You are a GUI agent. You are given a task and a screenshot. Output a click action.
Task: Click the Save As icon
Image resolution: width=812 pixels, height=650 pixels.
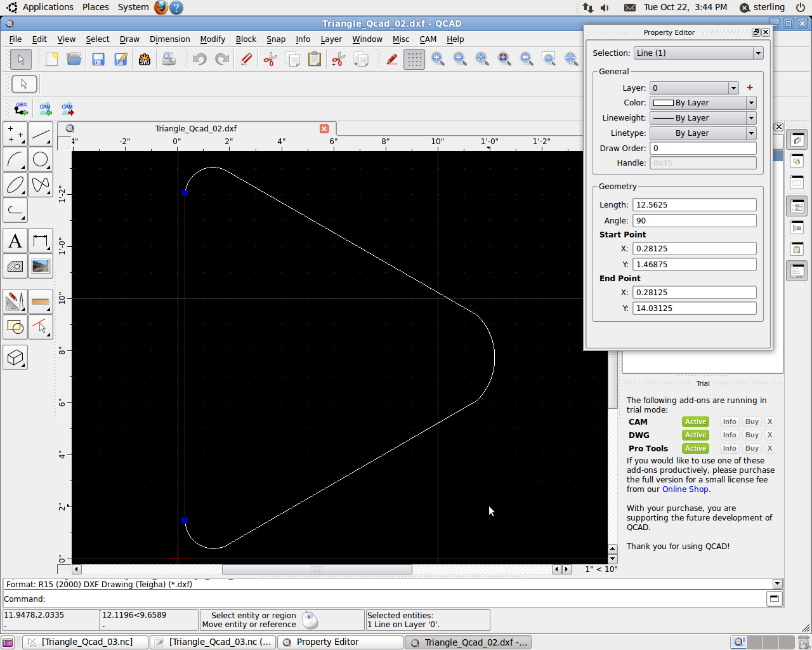tap(121, 59)
